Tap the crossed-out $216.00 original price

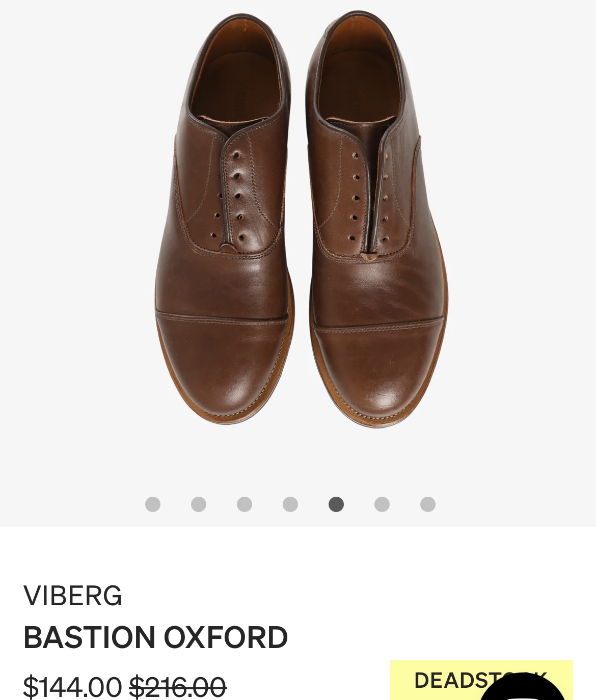point(178,686)
